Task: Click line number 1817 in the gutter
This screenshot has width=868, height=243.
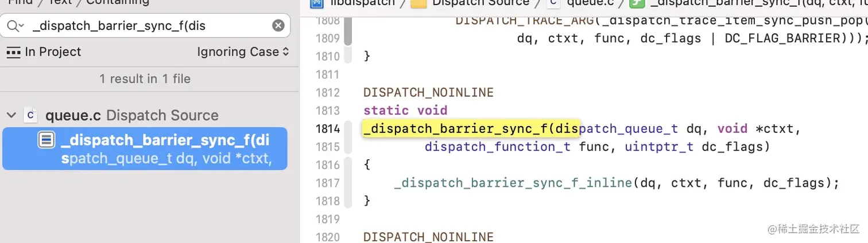Action: 328,183
